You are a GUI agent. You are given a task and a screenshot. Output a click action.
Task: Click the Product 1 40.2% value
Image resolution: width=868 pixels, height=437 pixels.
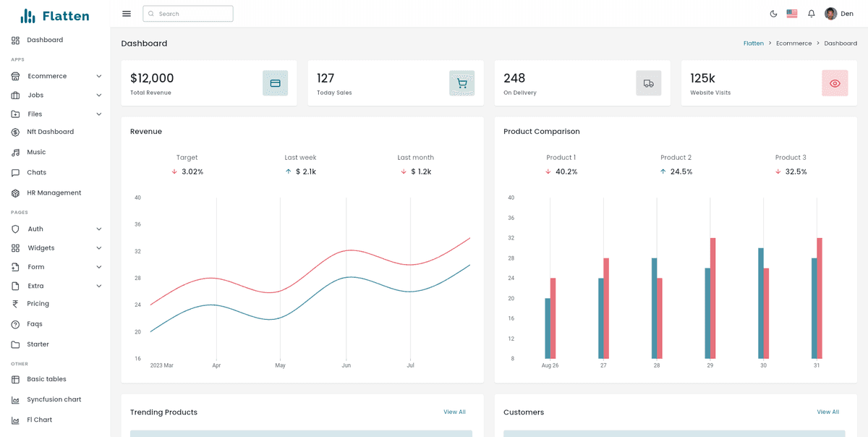pos(566,171)
